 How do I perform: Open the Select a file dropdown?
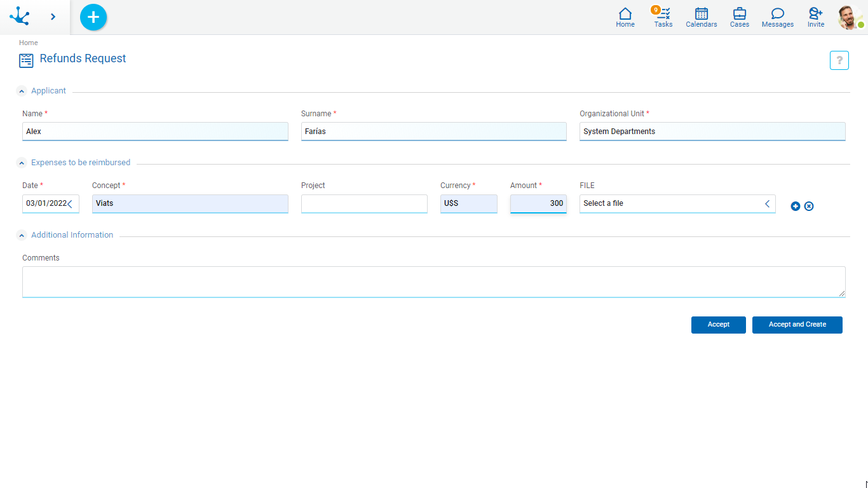coord(767,204)
